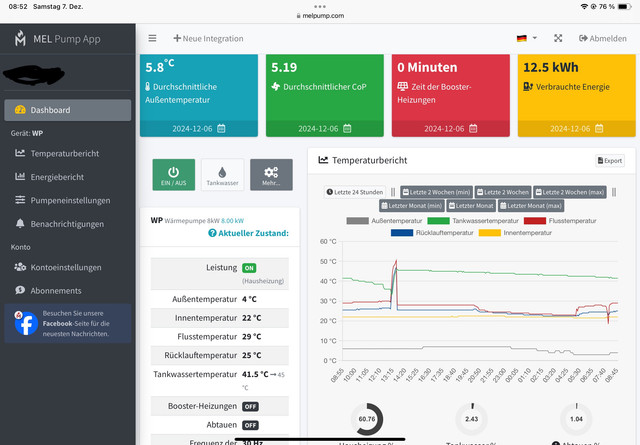Click the 1.04 Abtauen donut gauge

tap(576, 419)
